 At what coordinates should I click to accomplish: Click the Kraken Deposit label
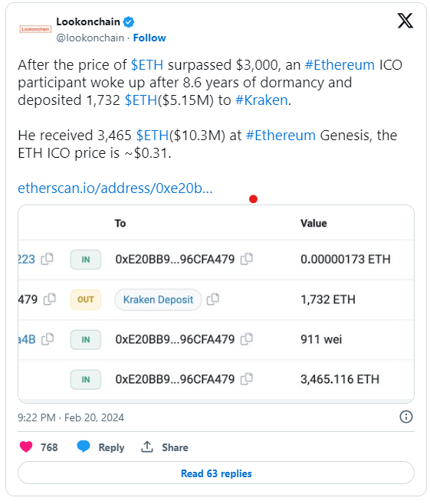[x=158, y=299]
